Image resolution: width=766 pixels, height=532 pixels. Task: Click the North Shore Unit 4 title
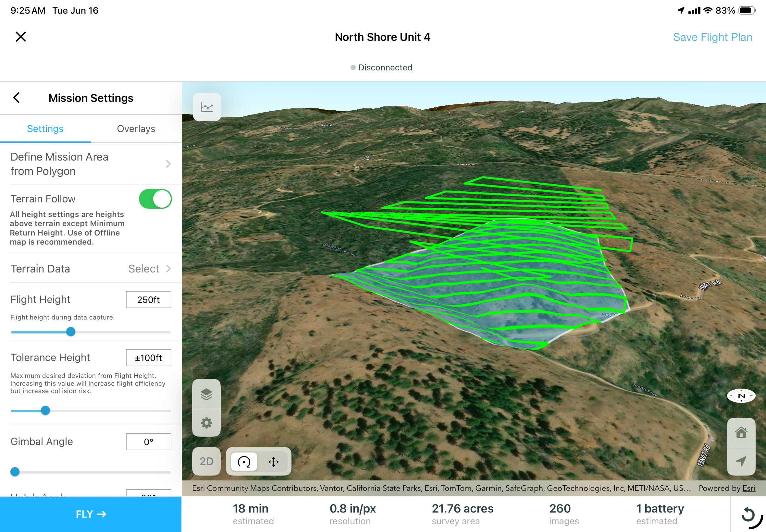382,37
